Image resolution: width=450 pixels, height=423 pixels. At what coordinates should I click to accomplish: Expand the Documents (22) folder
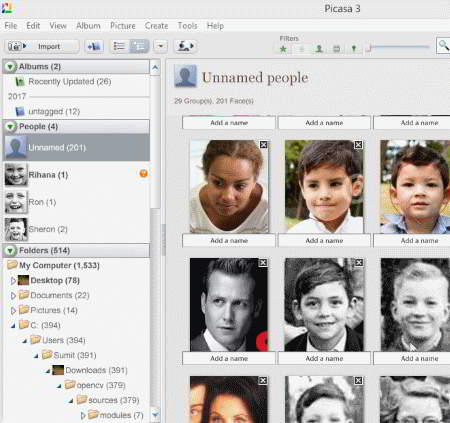13,296
